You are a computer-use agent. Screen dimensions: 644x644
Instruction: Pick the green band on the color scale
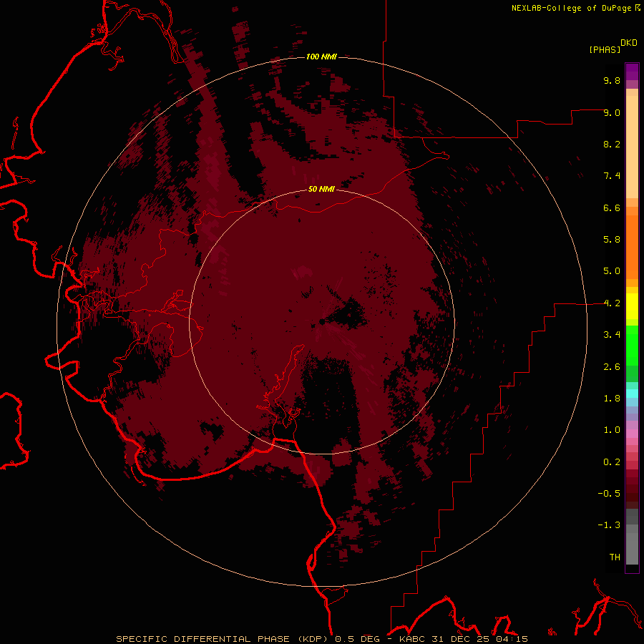(632, 346)
